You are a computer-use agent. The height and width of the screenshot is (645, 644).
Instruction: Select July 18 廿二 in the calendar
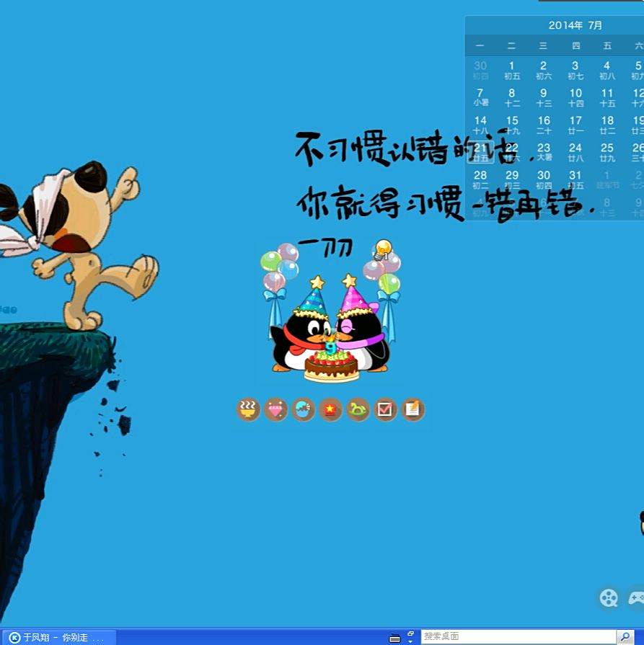point(607,125)
